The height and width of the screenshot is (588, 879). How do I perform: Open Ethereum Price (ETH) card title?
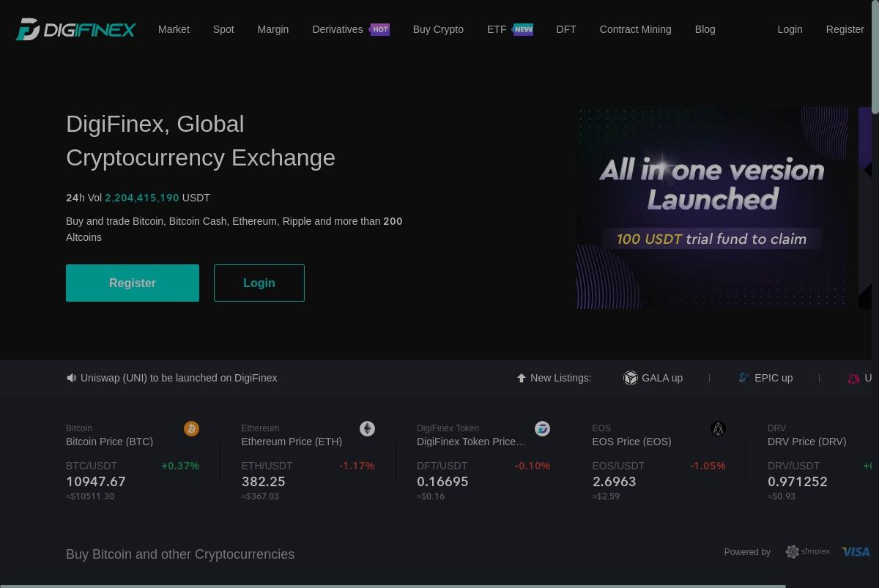292,442
